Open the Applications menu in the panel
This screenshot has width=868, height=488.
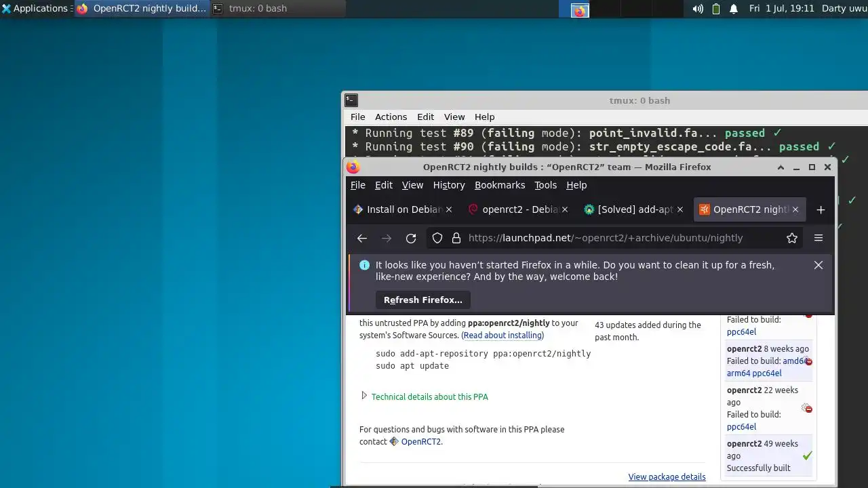click(37, 8)
